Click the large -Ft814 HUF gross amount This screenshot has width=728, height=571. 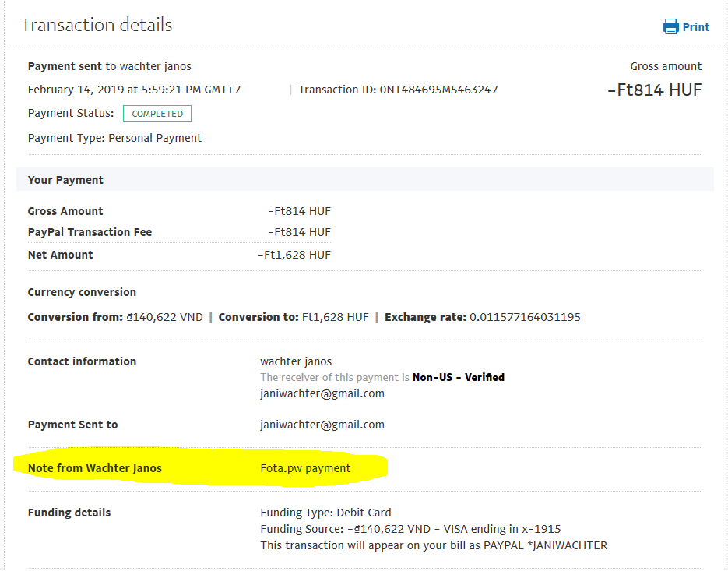click(655, 90)
